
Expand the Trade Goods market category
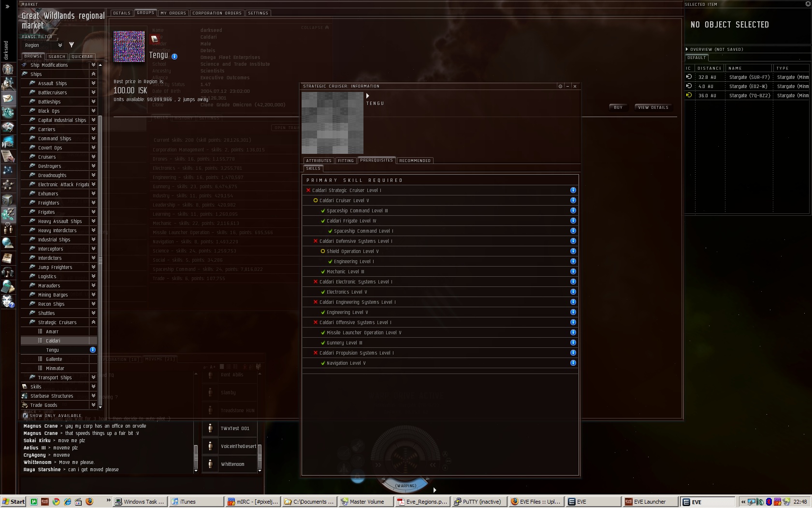[93, 405]
